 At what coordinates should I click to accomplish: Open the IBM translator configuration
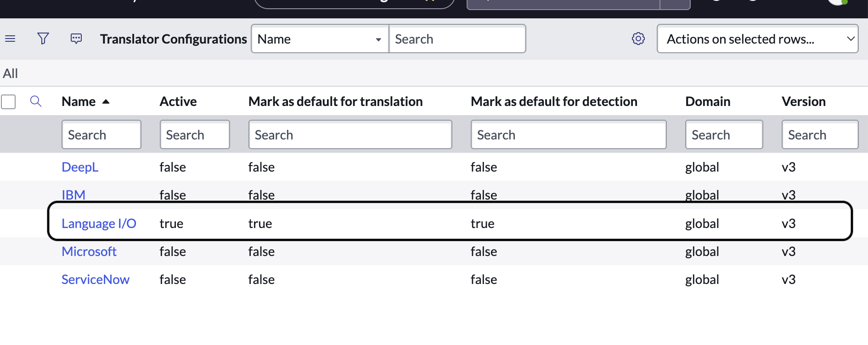pyautogui.click(x=73, y=195)
